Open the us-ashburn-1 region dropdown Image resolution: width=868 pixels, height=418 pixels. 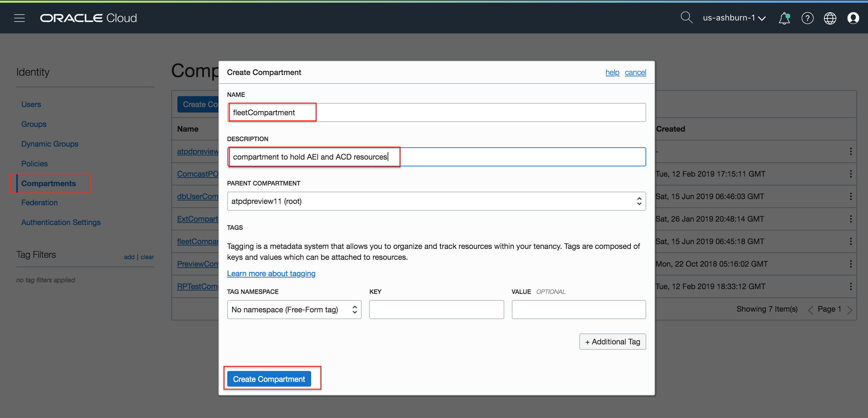(734, 18)
